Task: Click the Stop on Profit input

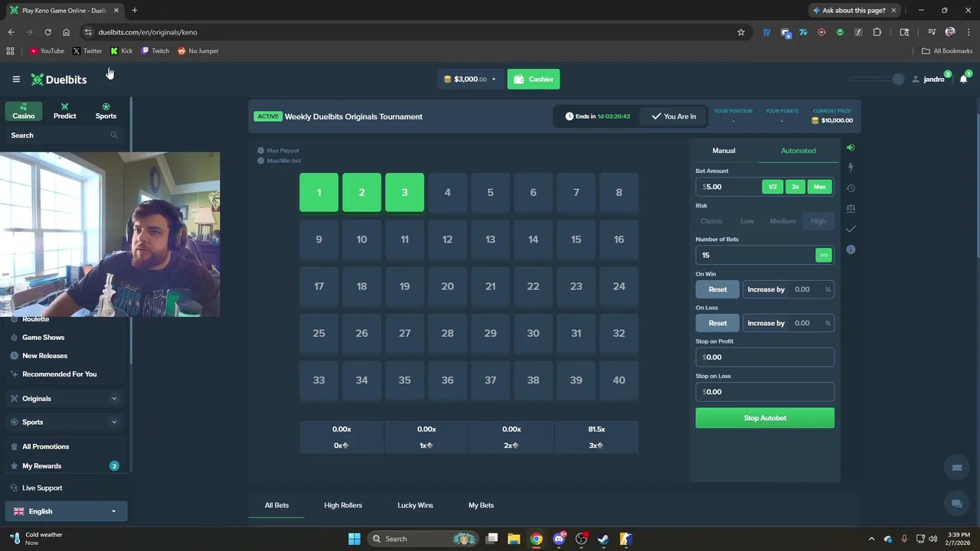Action: pos(765,357)
